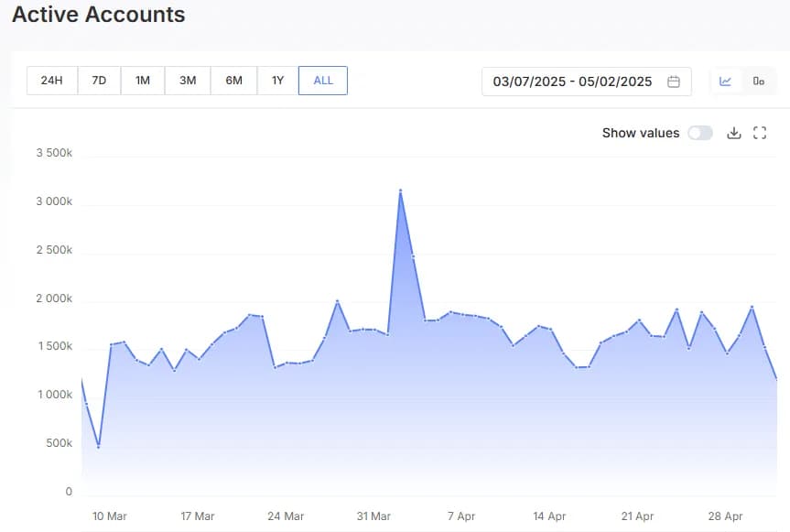Click the lowest data point near 500k
790x532 pixels.
[x=98, y=447]
